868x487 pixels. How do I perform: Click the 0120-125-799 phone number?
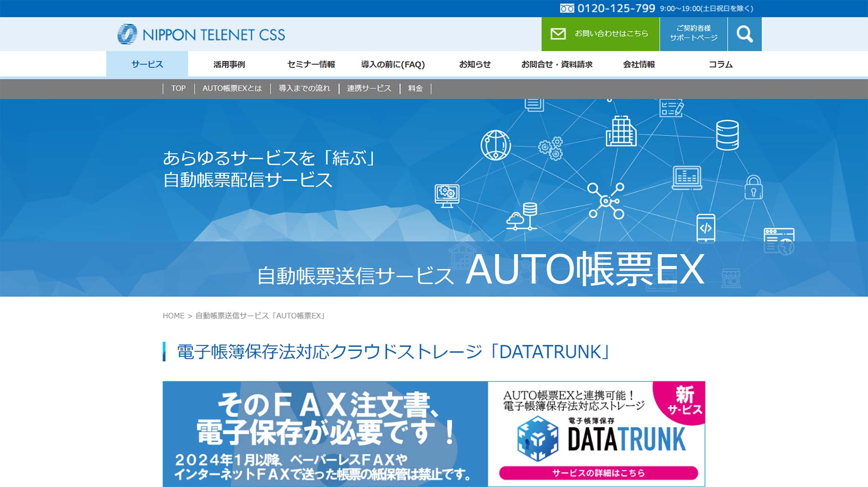tap(616, 8)
